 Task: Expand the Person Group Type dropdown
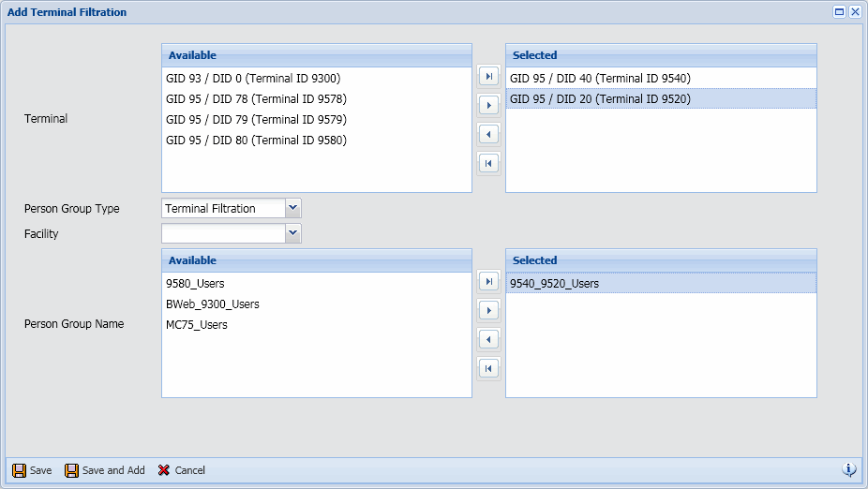(293, 208)
